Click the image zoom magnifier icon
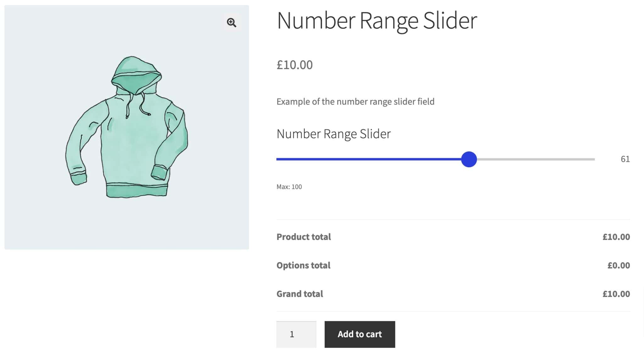This screenshot has height=354, width=644. (232, 22)
